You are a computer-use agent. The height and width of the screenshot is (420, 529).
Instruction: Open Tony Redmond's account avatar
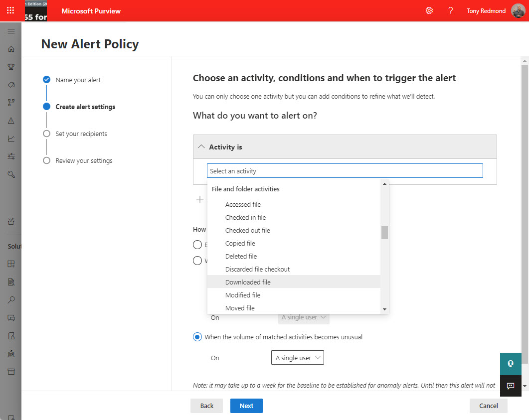518,10
